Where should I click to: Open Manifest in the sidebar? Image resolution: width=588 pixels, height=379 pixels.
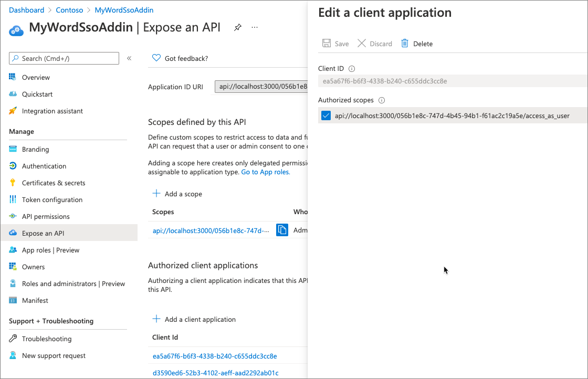pos(35,300)
